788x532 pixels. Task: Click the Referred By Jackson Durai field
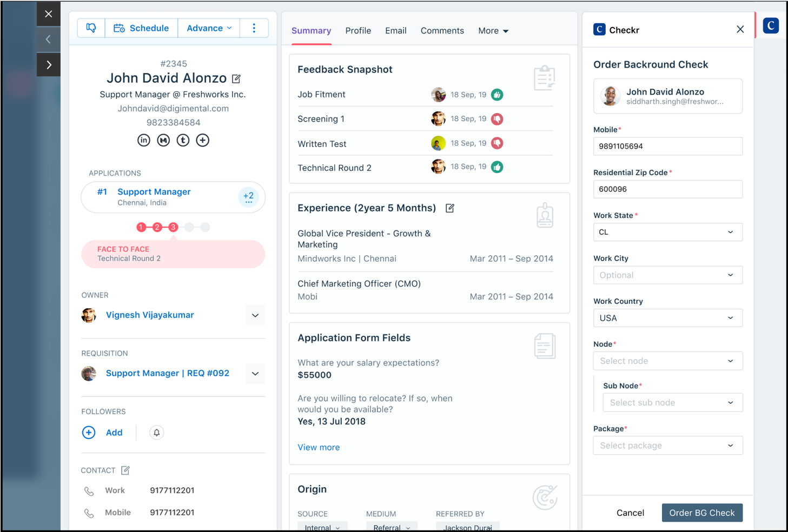[468, 527]
